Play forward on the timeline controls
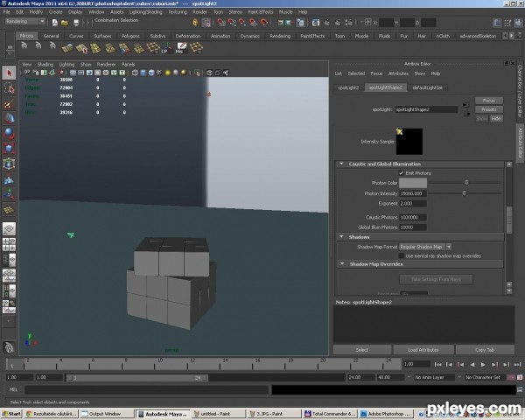This screenshot has height=420, width=525. [483, 364]
